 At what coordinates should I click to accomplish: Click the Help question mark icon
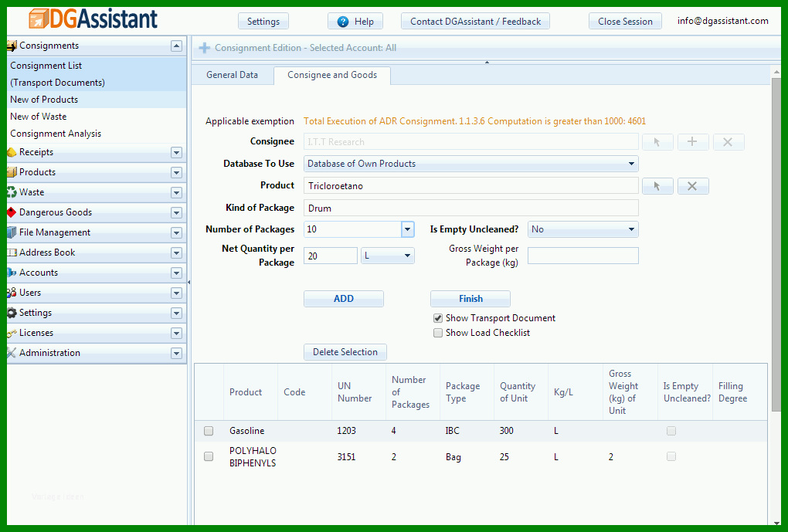click(x=343, y=22)
